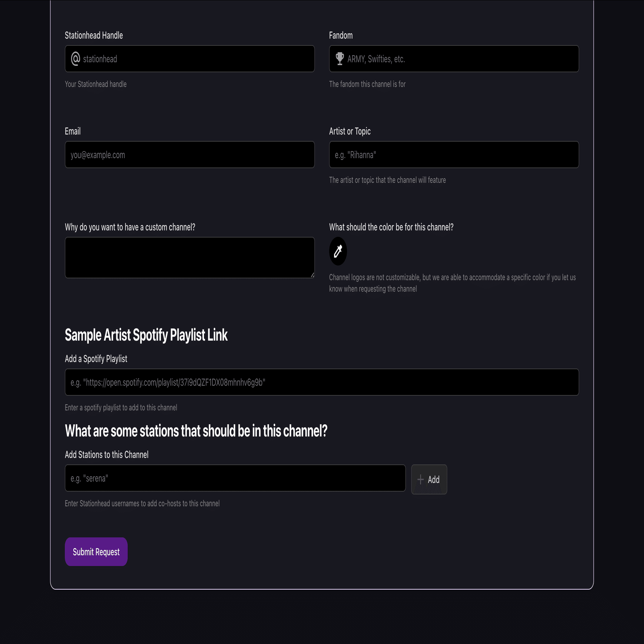Viewport: 644px width, 644px height.
Task: Click the plus icon on the Add button
Action: tap(421, 479)
